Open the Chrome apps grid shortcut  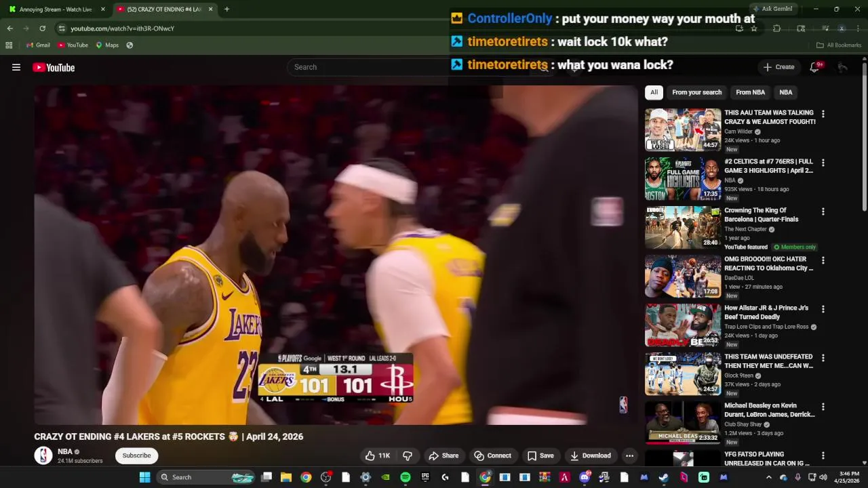click(9, 45)
